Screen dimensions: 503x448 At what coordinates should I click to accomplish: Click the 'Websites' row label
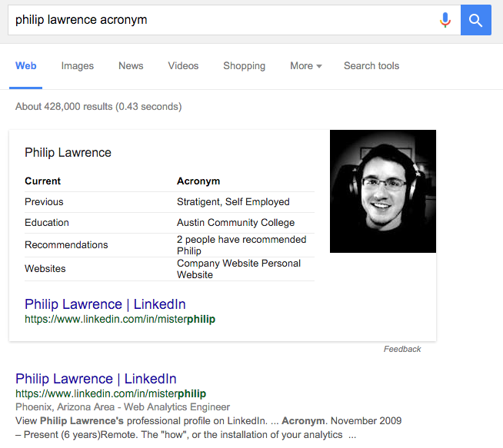[45, 268]
